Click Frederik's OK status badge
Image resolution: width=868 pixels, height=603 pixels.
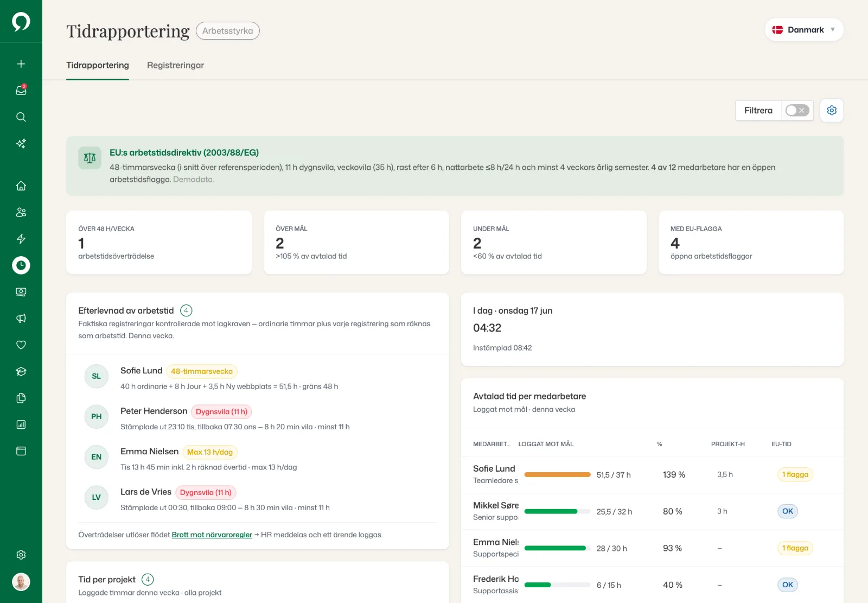pos(788,585)
